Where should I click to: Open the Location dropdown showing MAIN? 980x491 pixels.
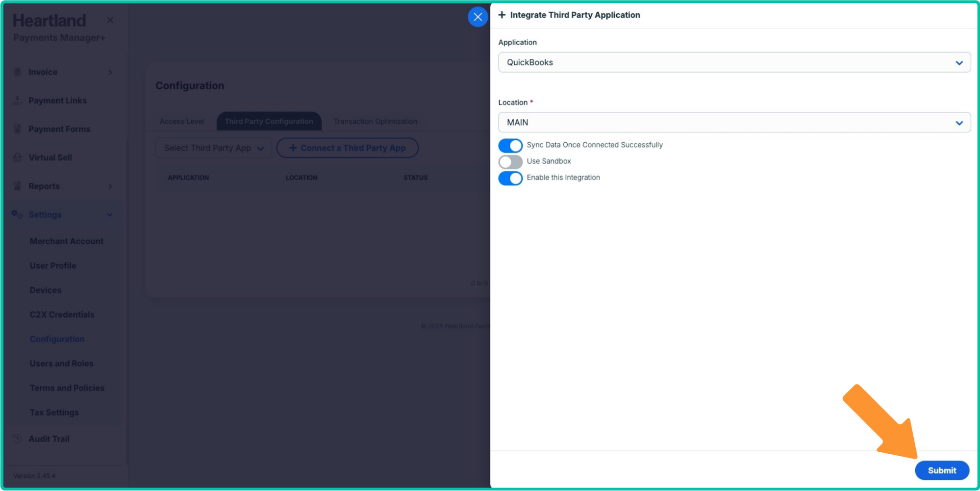(x=734, y=123)
